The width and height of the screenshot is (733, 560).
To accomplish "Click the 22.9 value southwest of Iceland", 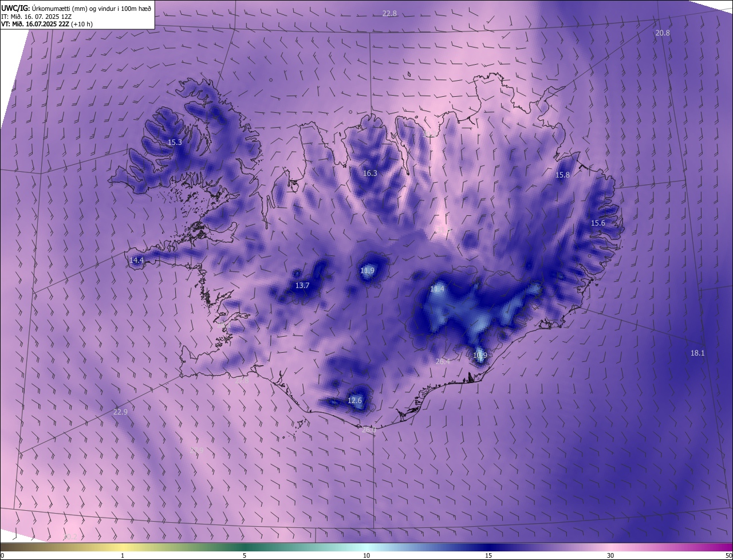I will (120, 411).
